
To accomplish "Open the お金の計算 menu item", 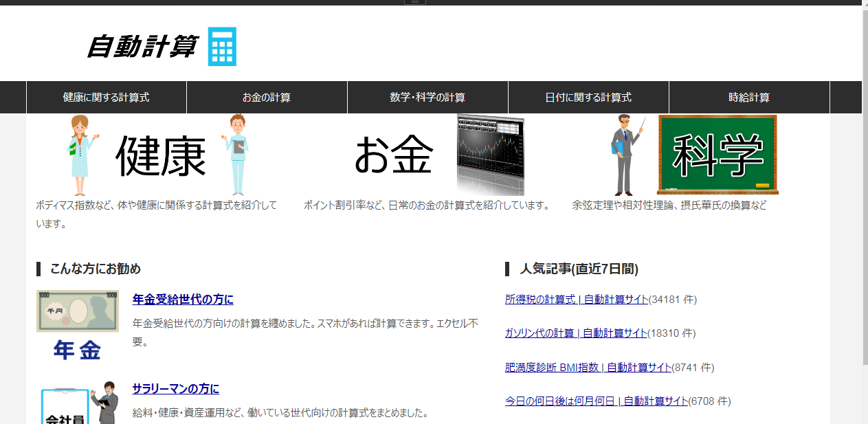I will click(x=267, y=98).
